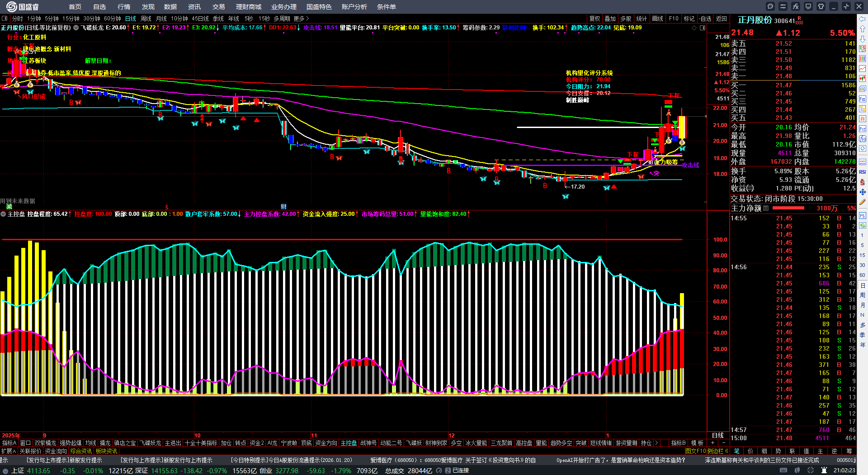Open the 国盛特色 menu
The image size is (868, 475).
pos(319,7)
